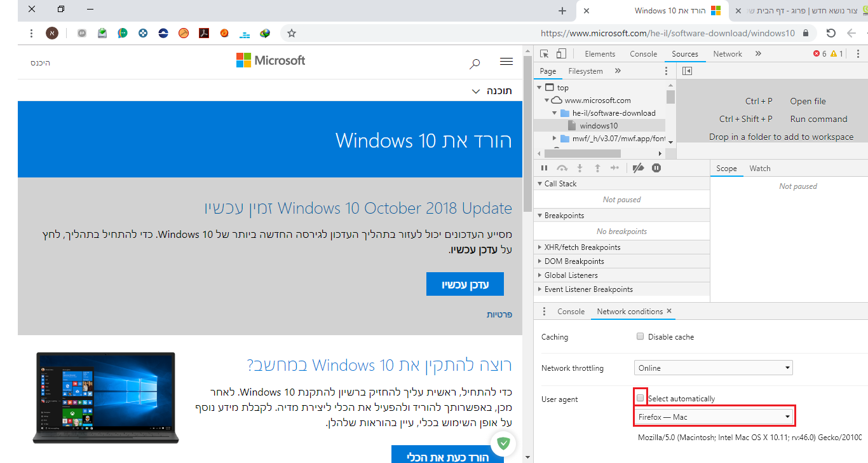Switch to the Elements panel
868x463 pixels.
600,54
